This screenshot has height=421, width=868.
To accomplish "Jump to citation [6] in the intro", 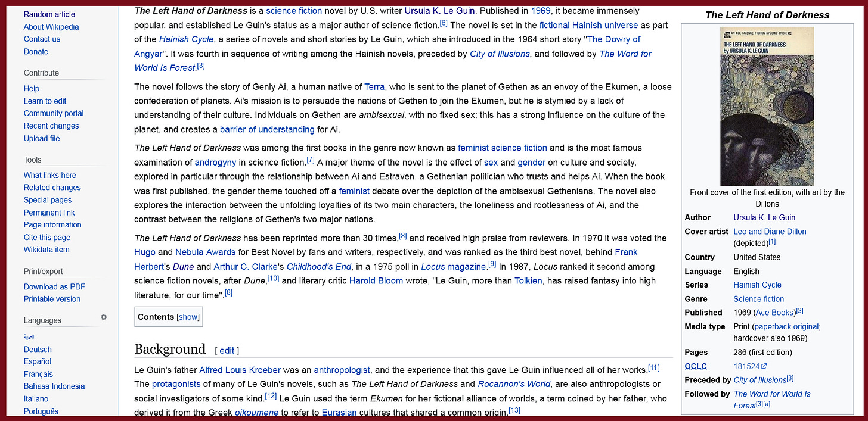I will tap(444, 23).
